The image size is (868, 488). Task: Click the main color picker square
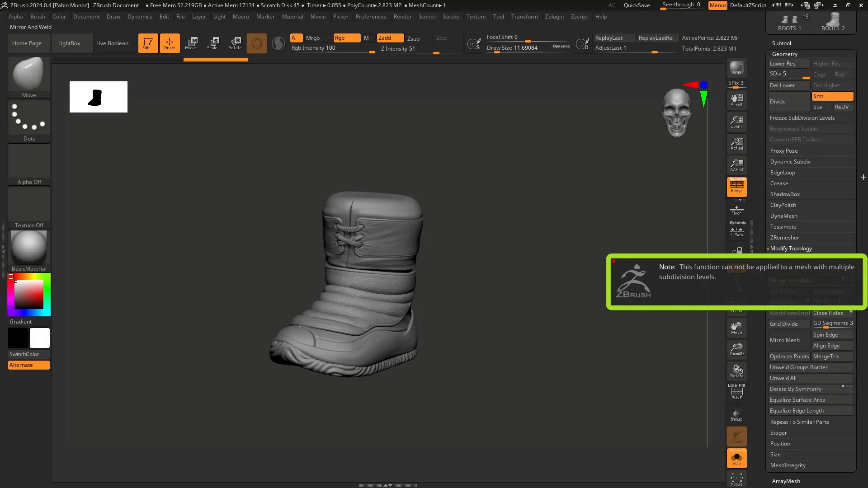pos(29,295)
